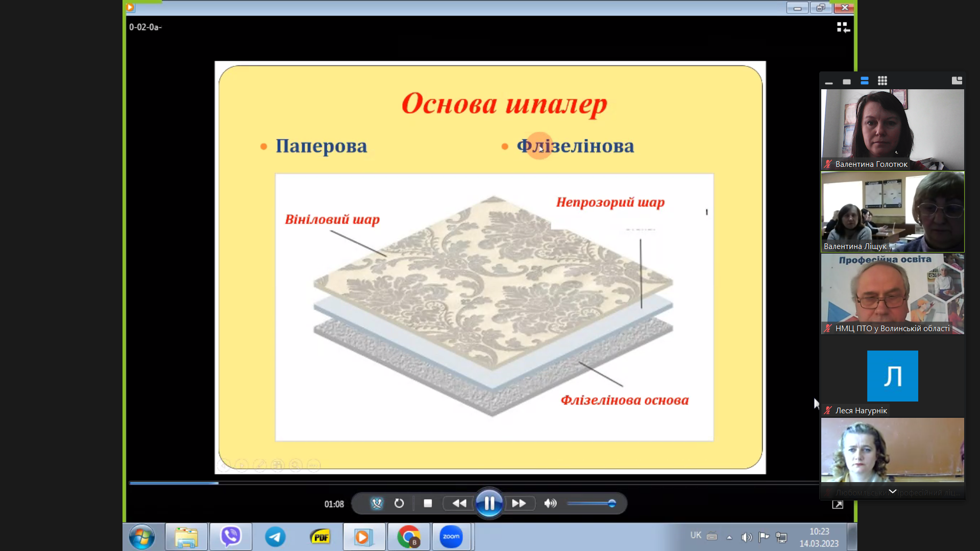Image resolution: width=980 pixels, height=551 pixels.
Task: Open the Zoom taskbar button
Action: point(451,537)
